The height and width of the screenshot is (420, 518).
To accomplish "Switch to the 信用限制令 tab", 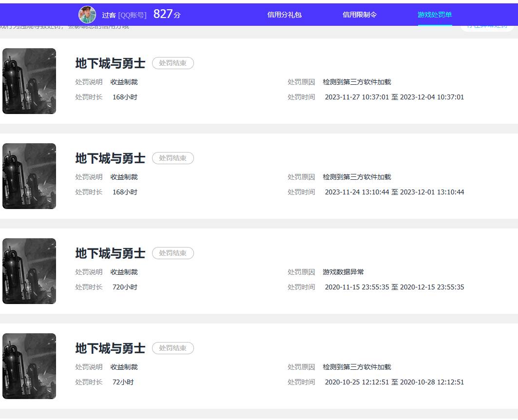I will [360, 15].
